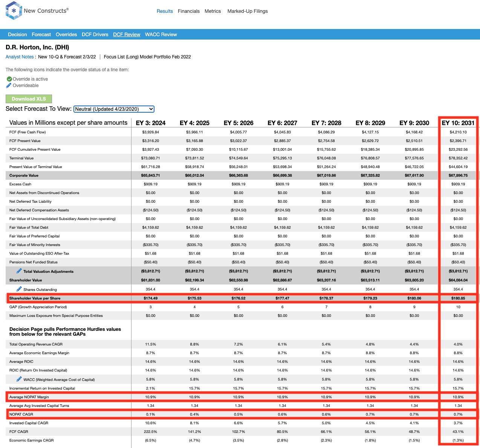Click the 222.5% FCF CAGR value

pyautogui.click(x=151, y=432)
